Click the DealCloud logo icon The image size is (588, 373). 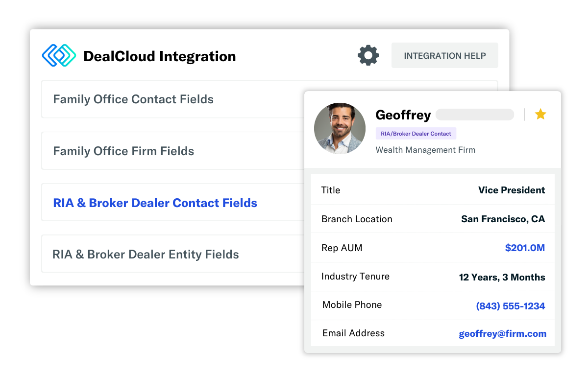[x=59, y=56]
